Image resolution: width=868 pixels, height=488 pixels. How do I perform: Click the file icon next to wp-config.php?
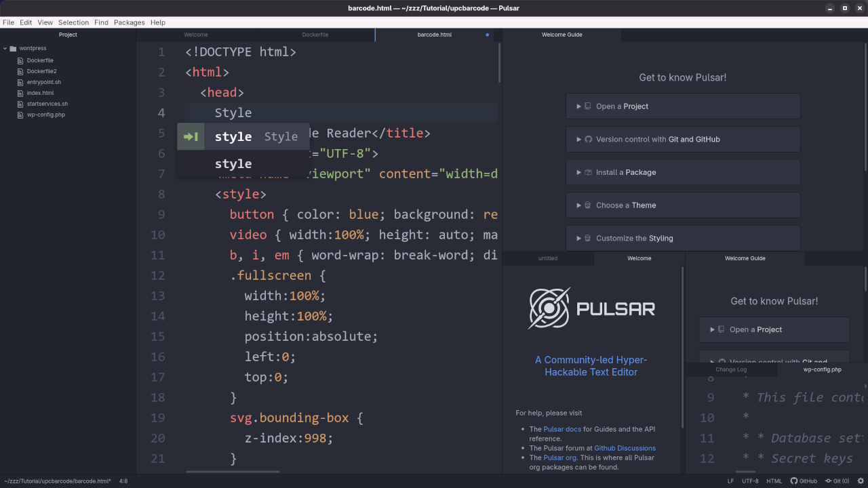tap(20, 115)
